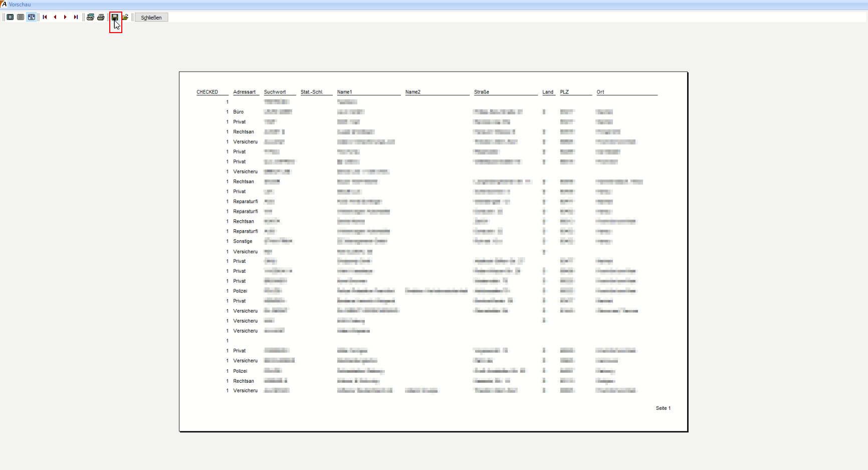Screen dimensions: 868x470
Task: Open the printer setup icon
Action: 90,17
